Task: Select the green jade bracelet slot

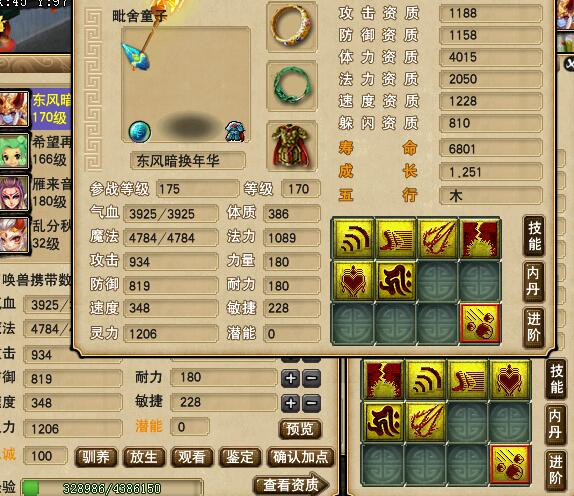Action: [291, 86]
